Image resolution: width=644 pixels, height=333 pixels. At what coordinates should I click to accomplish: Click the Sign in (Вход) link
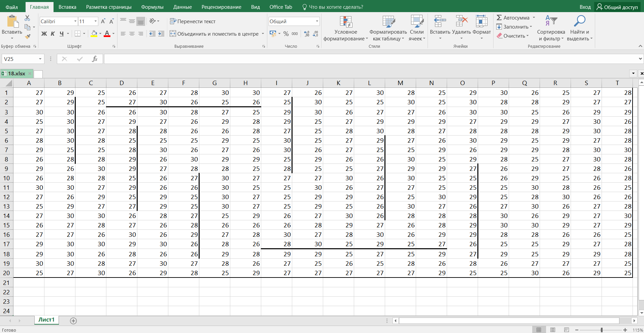(x=585, y=7)
